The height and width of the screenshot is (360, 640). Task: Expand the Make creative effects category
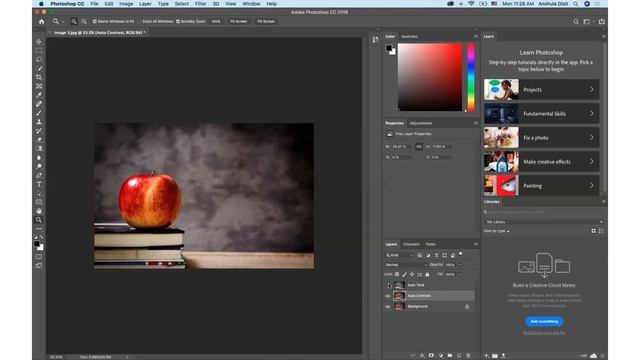coord(541,162)
